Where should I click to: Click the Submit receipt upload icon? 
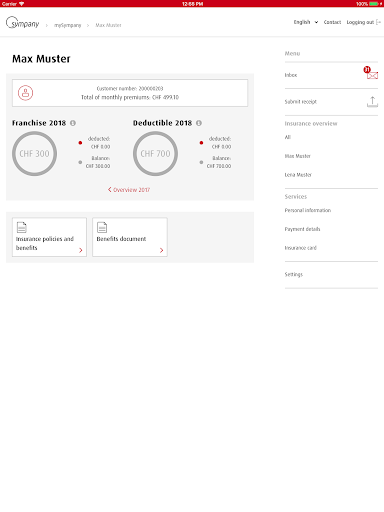tap(372, 102)
